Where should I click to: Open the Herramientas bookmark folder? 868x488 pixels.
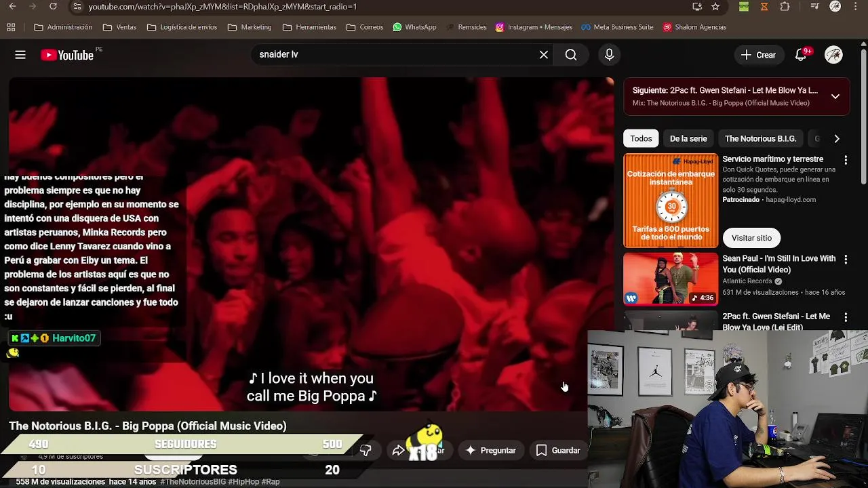(x=309, y=27)
